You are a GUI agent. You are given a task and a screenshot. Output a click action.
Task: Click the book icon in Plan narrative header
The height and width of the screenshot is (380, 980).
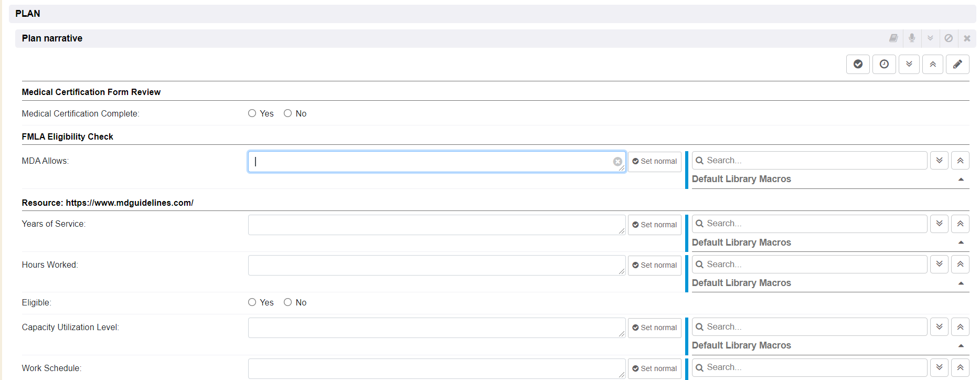[893, 38]
